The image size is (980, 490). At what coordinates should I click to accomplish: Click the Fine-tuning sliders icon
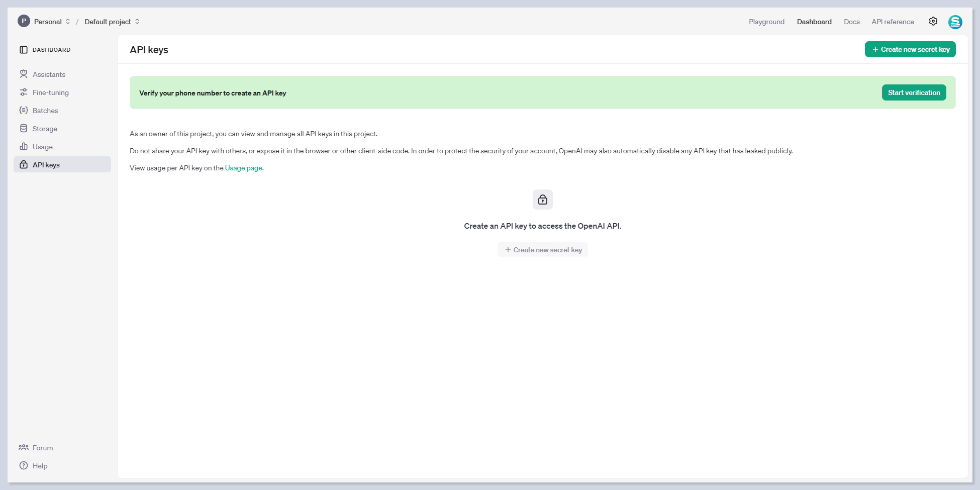pyautogui.click(x=24, y=92)
